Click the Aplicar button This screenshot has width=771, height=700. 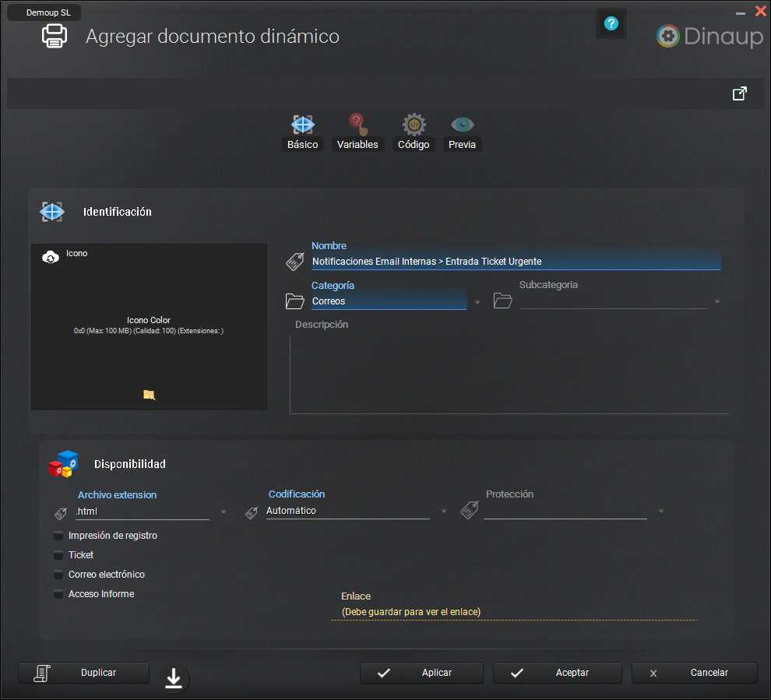pos(421,673)
